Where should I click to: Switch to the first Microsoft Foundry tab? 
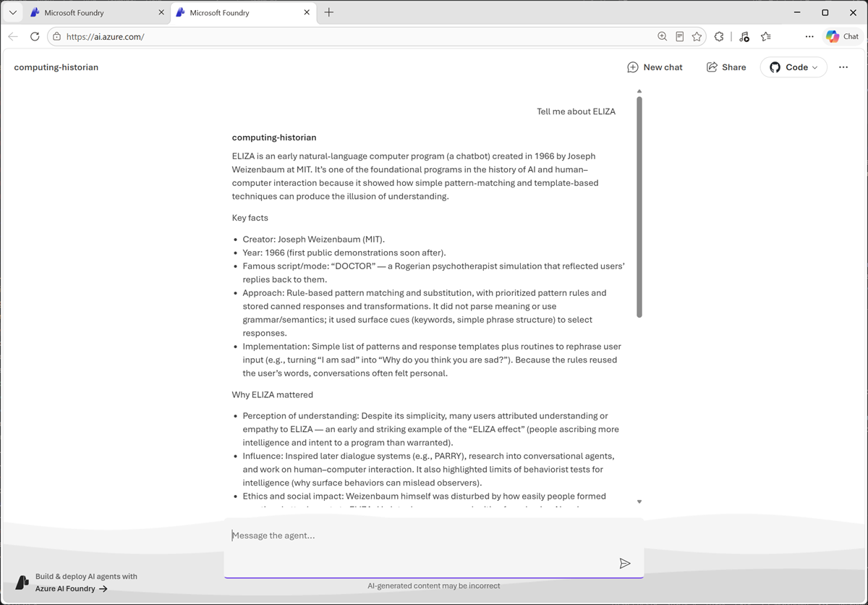[x=98, y=12]
